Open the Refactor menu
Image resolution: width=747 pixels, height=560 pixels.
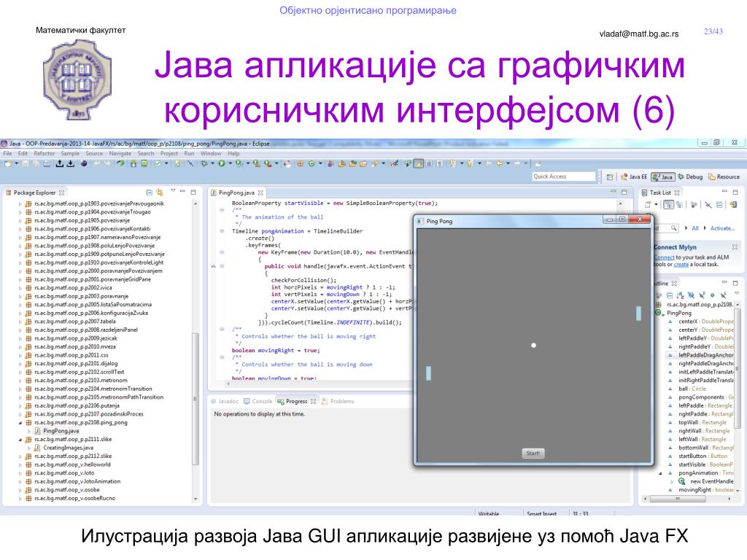pos(44,153)
